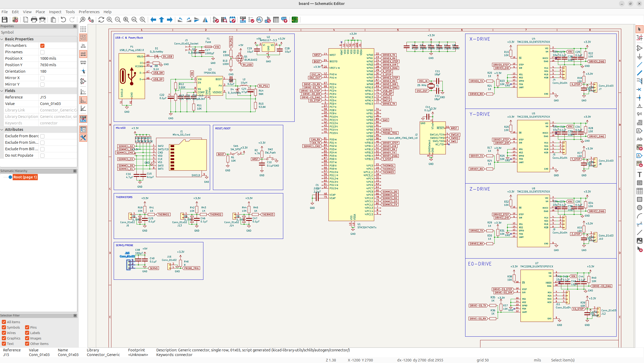This screenshot has width=644, height=363.
Task: Select the Add Power Symbol tool
Action: click(639, 56)
